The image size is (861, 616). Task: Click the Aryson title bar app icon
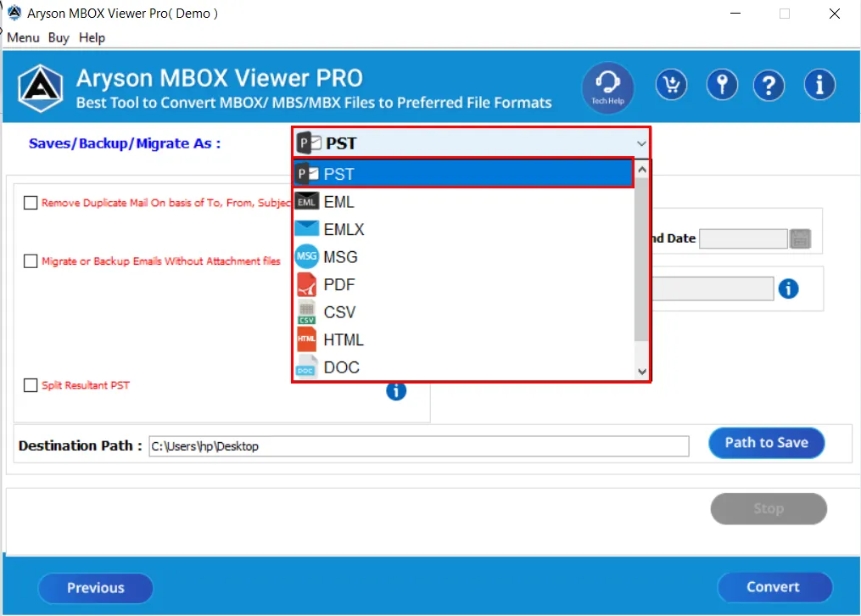click(x=14, y=13)
